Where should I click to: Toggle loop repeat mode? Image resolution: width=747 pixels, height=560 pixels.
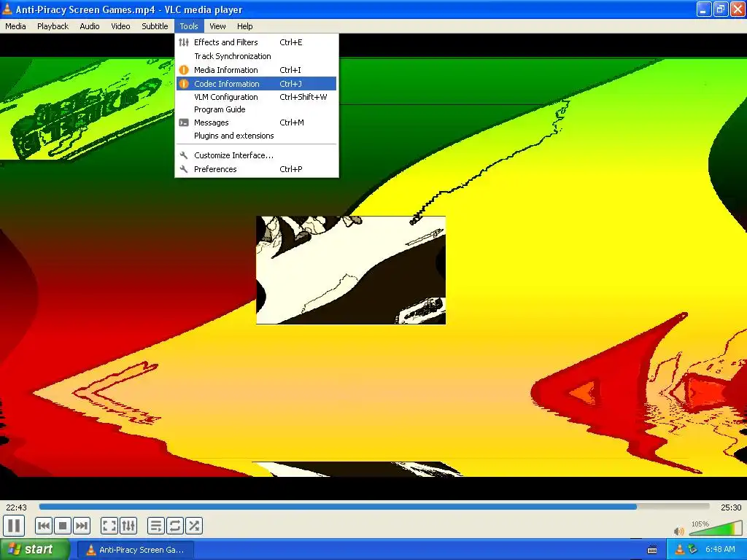coord(175,526)
